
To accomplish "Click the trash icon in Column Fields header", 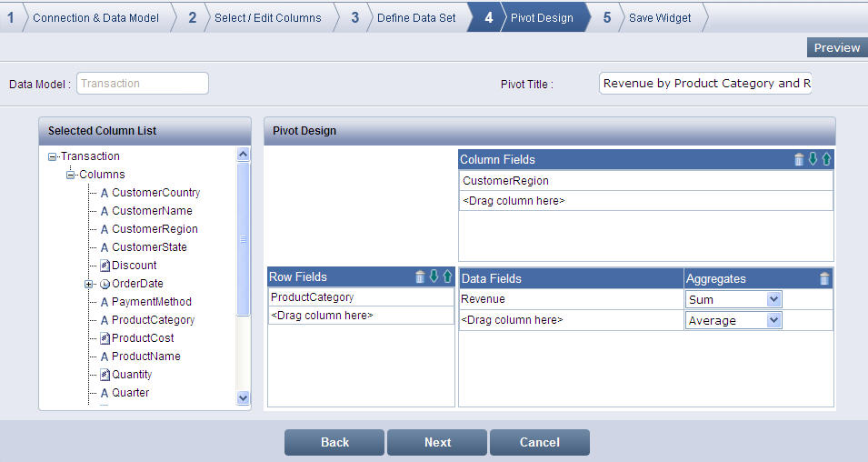I will click(799, 159).
